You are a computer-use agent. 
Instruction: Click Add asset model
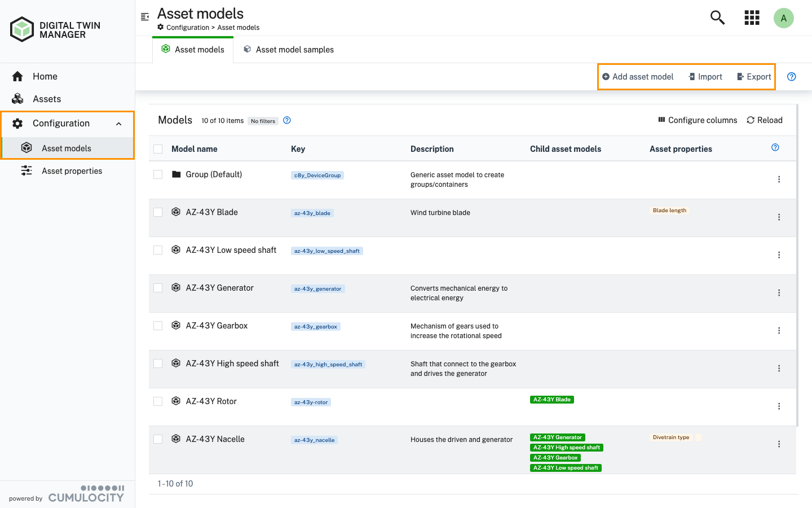coord(638,76)
